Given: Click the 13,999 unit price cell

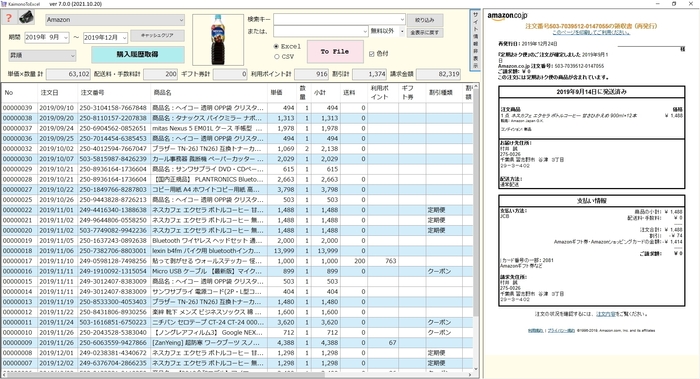Looking at the screenshot, I should tap(283, 251).
